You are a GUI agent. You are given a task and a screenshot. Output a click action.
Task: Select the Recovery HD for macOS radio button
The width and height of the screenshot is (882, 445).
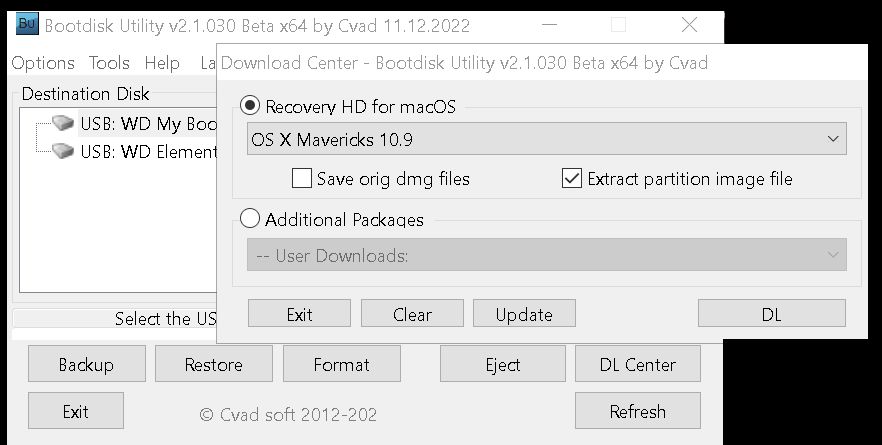250,106
